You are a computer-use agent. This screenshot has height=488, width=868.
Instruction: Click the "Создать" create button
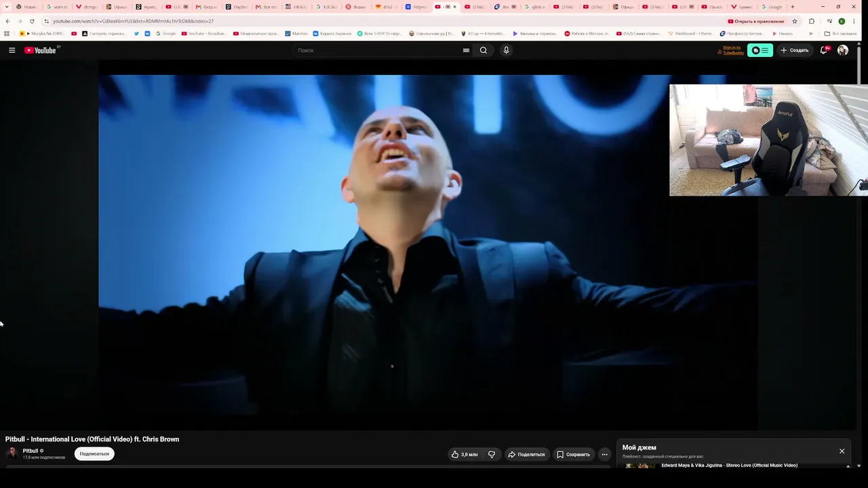[794, 50]
